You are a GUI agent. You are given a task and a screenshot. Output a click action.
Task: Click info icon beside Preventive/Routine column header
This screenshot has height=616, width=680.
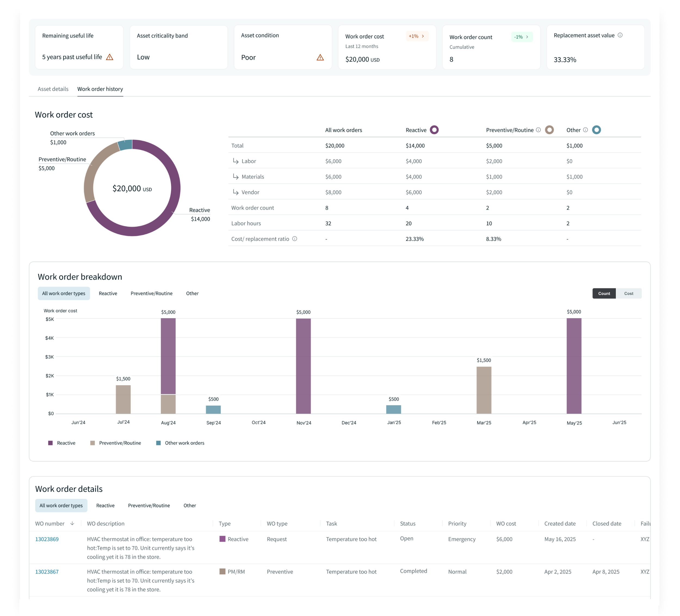coord(538,130)
